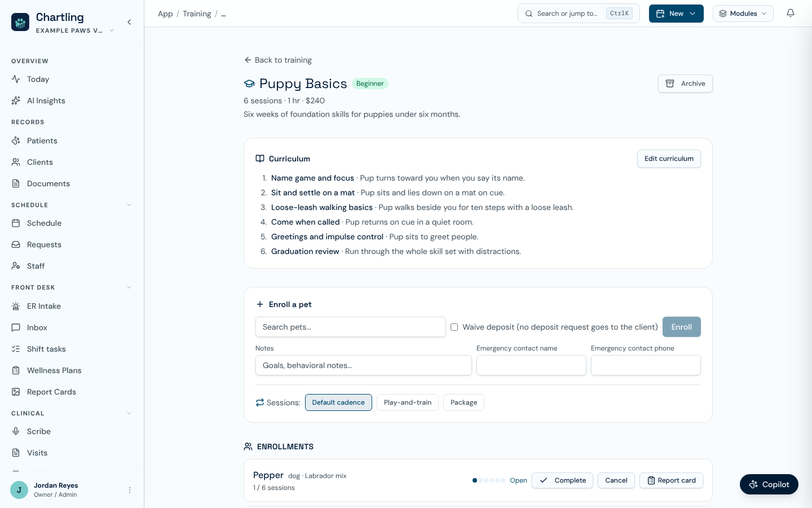Open Wellness Plans
Screen dimensions: 812x508
pos(72,370)
